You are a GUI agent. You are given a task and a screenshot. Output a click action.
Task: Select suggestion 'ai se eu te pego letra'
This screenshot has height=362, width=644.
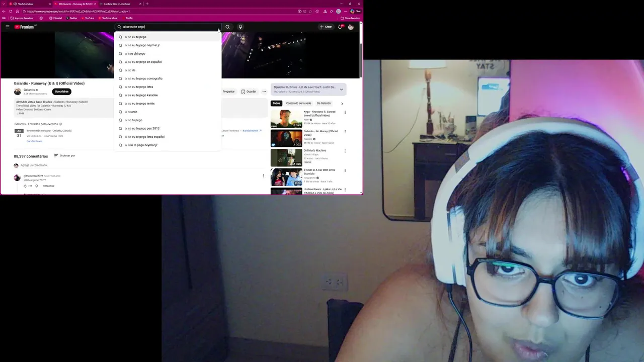[x=168, y=86]
